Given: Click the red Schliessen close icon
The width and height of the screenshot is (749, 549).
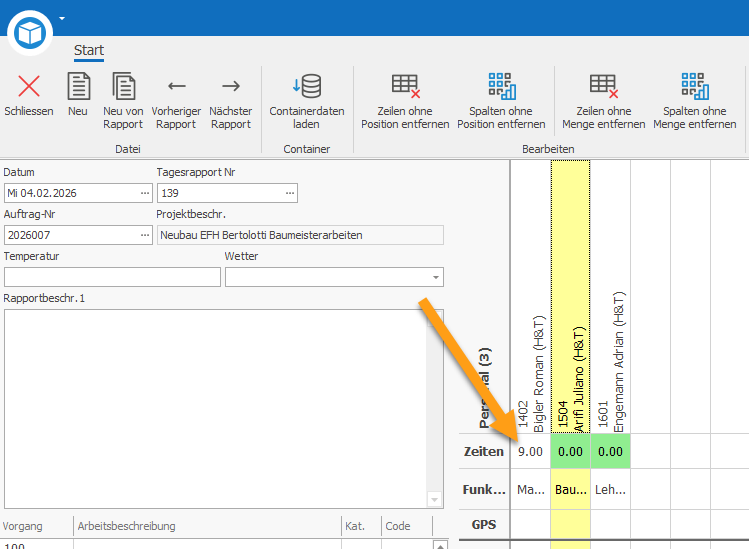Looking at the screenshot, I should coord(29,86).
